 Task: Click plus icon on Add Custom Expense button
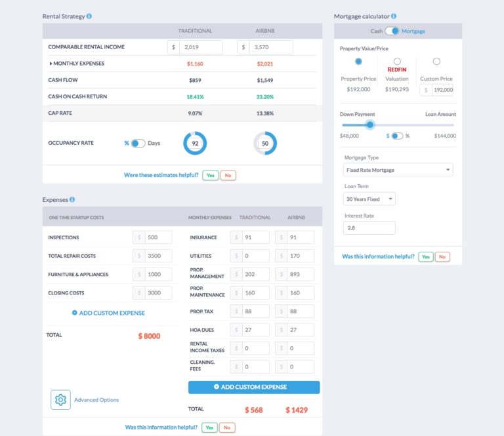217,387
